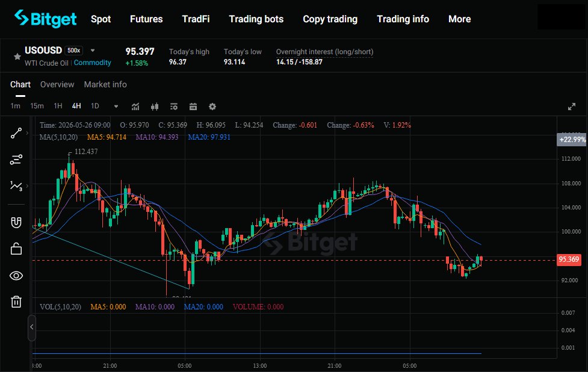Open the Trading bots menu
Image resolution: width=588 pixels, height=372 pixels.
(256, 19)
